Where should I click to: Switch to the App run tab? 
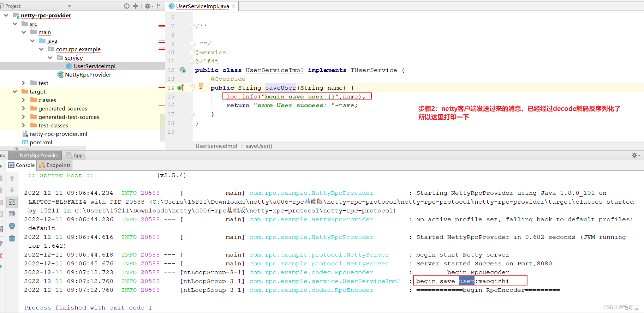point(74,155)
